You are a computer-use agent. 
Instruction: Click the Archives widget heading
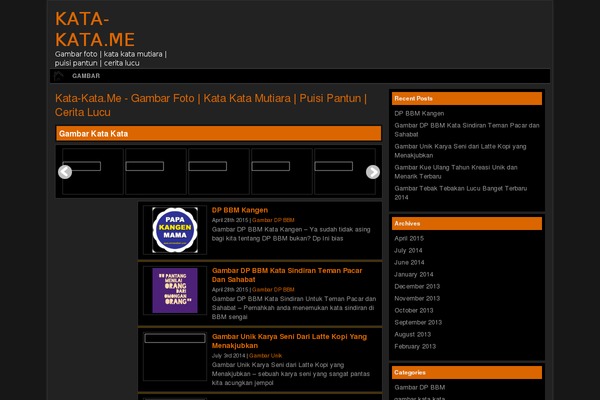pos(467,224)
